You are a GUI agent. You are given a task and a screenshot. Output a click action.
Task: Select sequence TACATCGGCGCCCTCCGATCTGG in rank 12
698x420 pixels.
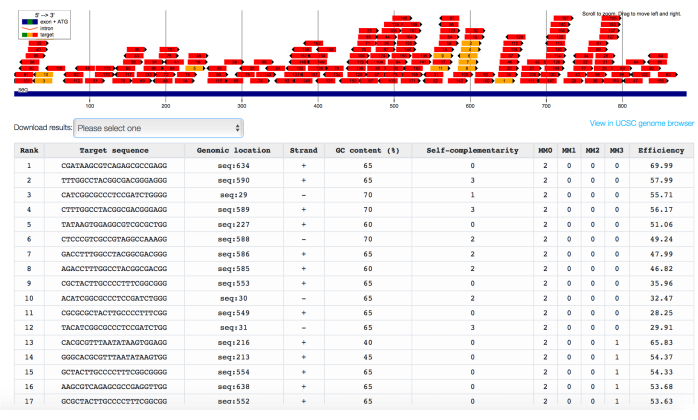pyautogui.click(x=114, y=328)
